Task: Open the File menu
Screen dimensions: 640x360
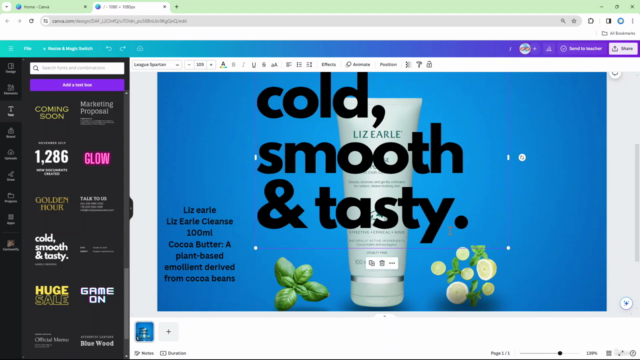Action: [27, 49]
